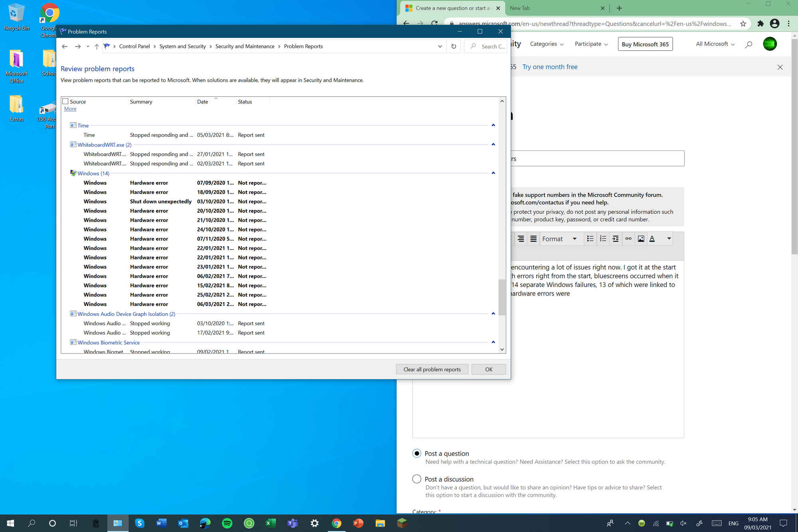The height and width of the screenshot is (532, 798).
Task: Click the Try one month free link
Action: point(550,67)
